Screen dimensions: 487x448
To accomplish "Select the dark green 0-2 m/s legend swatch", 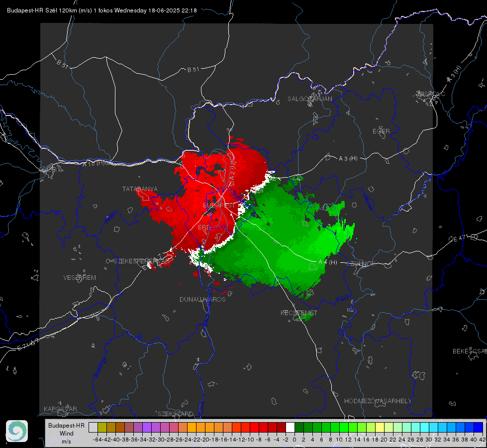I will coord(299,428).
